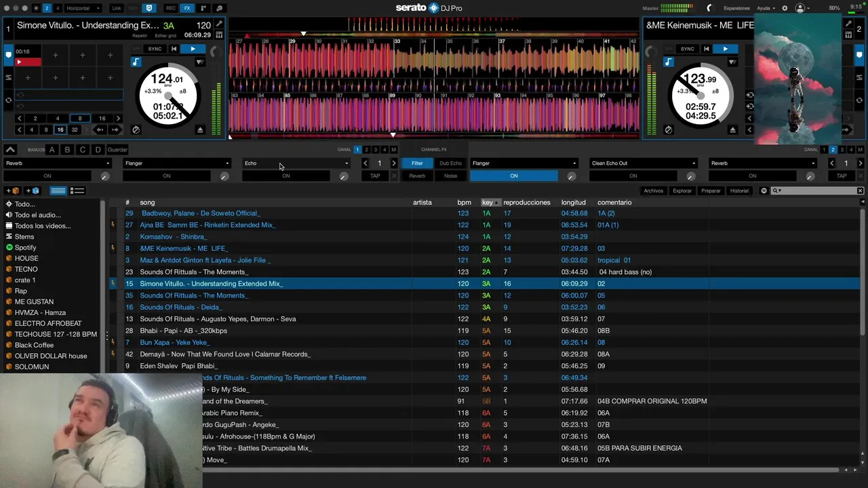Open the Expansiones menu
The height and width of the screenshot is (488, 868).
736,8
